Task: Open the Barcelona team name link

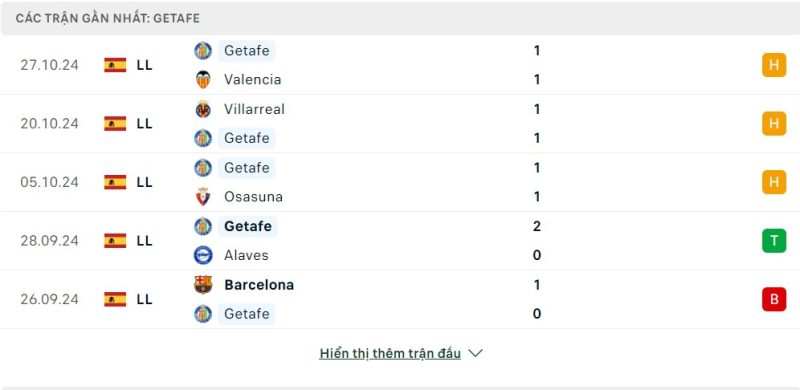Action: (x=259, y=285)
